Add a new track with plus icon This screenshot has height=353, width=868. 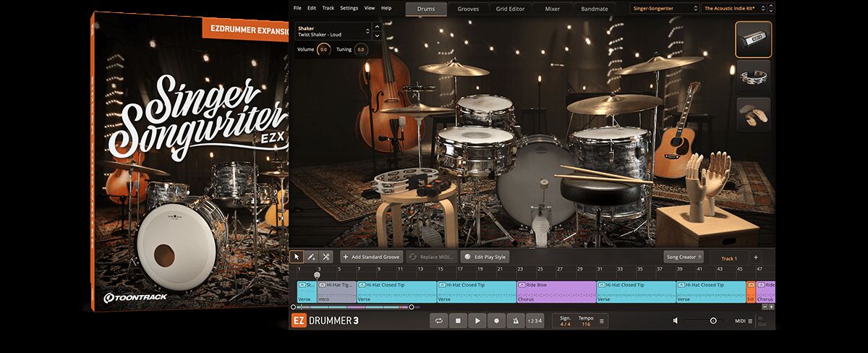[x=756, y=257]
